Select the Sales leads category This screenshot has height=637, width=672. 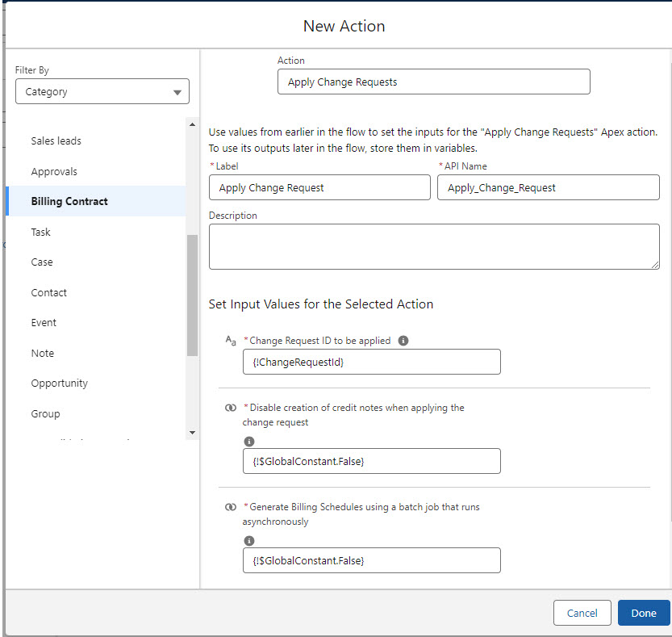(x=56, y=141)
